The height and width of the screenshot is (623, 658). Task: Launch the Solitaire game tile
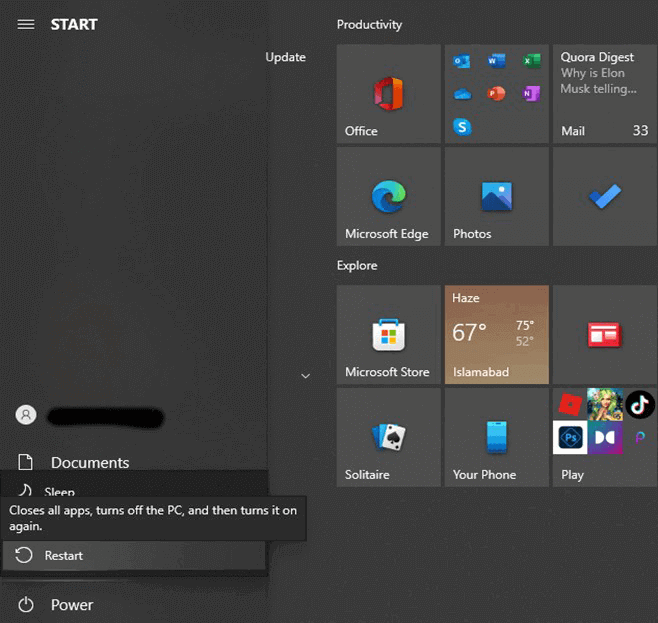click(x=388, y=438)
